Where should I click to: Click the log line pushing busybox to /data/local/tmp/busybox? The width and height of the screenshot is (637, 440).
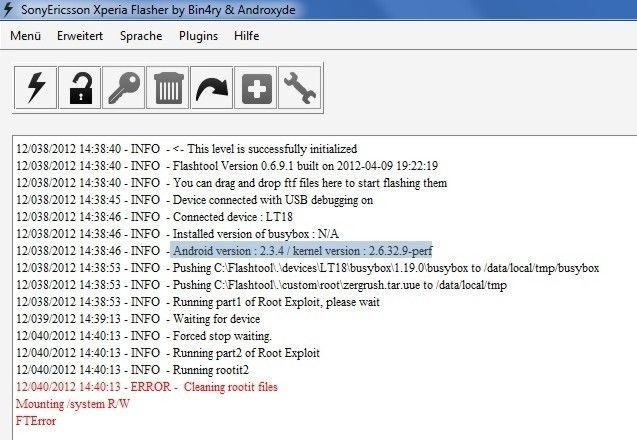click(308, 268)
